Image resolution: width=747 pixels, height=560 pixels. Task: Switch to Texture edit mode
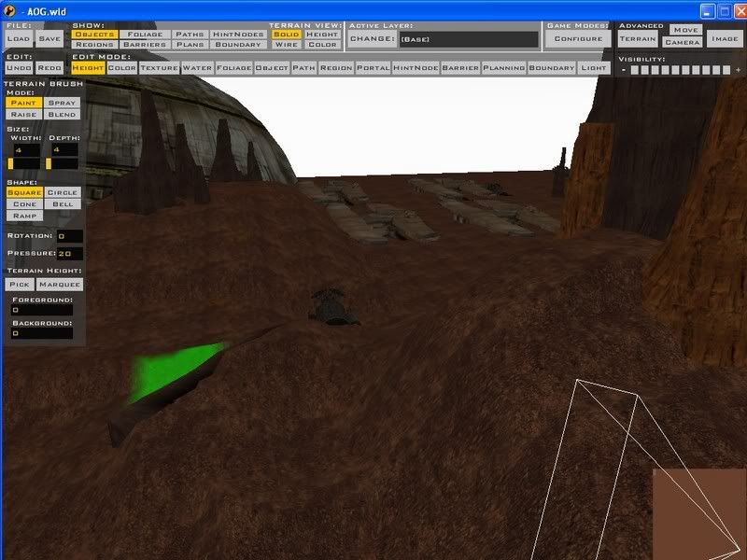(159, 68)
